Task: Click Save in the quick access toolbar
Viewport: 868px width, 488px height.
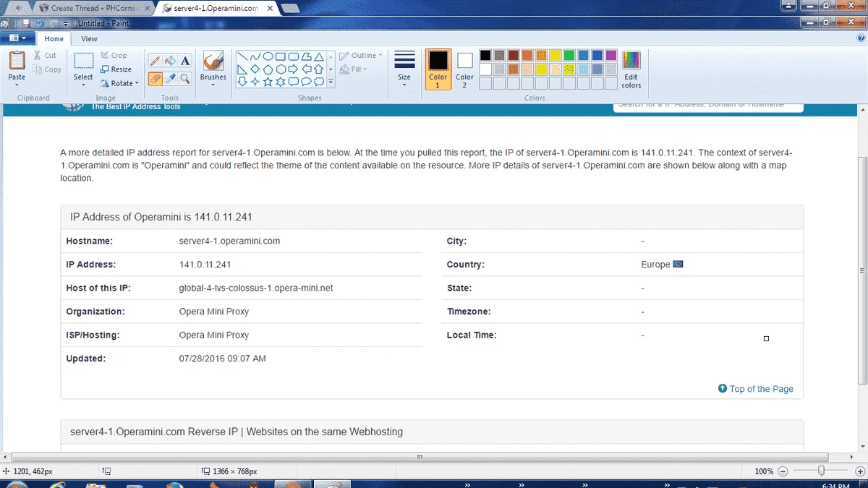Action: tap(27, 23)
